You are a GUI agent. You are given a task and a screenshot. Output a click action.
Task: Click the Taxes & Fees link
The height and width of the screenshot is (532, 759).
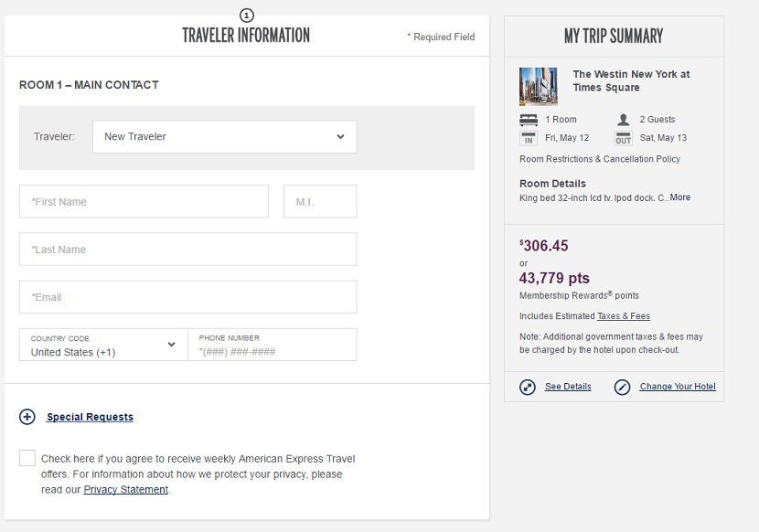624,316
